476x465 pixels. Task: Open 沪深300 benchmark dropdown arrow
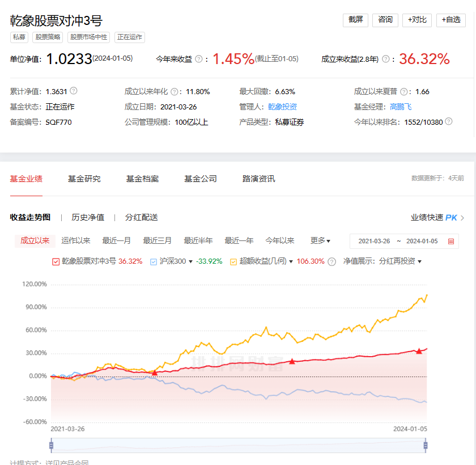pyautogui.click(x=190, y=262)
